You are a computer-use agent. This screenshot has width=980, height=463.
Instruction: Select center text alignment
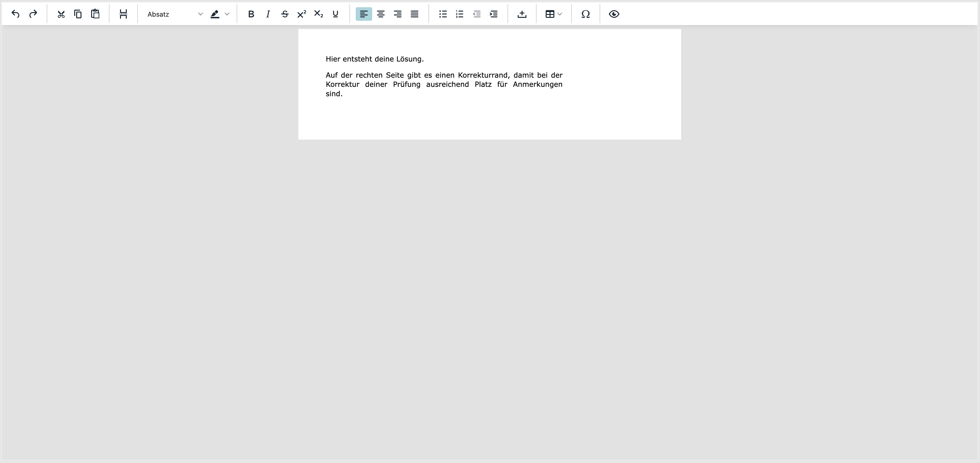(380, 14)
